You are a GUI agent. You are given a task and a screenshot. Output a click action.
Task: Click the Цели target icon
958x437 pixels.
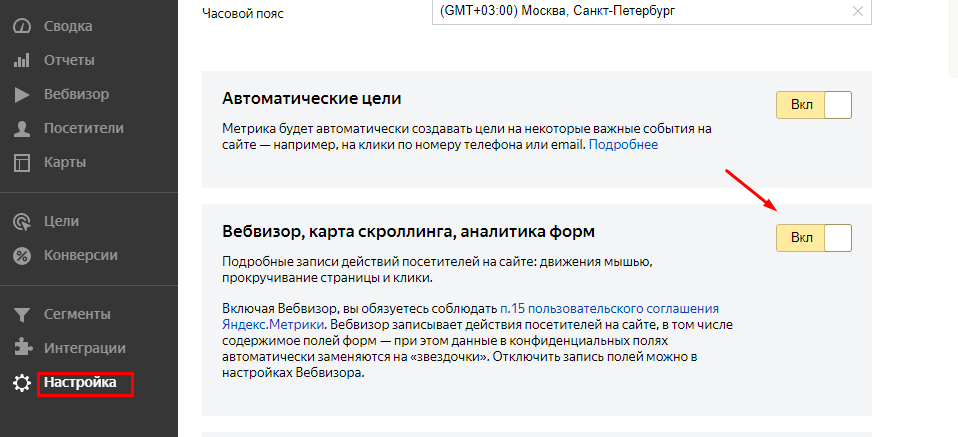pos(22,221)
